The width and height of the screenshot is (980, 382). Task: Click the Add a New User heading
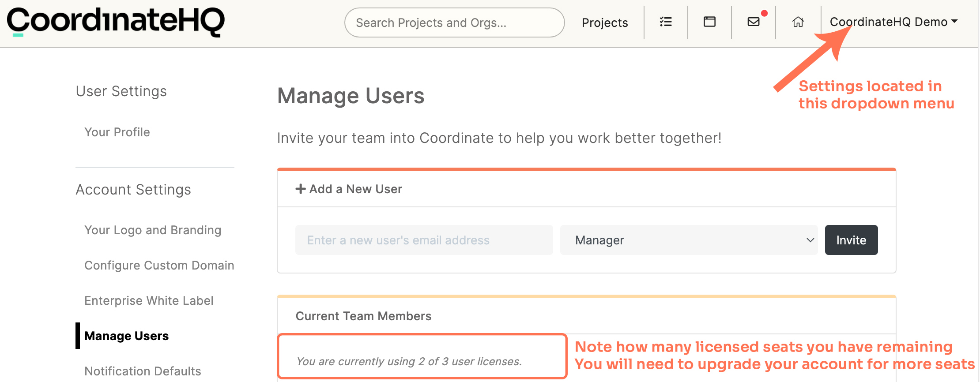[355, 189]
